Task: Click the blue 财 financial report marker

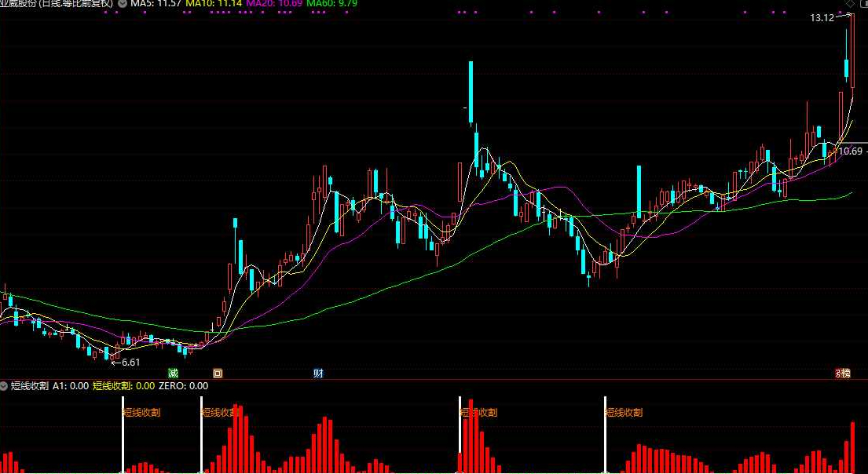Action: (x=318, y=374)
